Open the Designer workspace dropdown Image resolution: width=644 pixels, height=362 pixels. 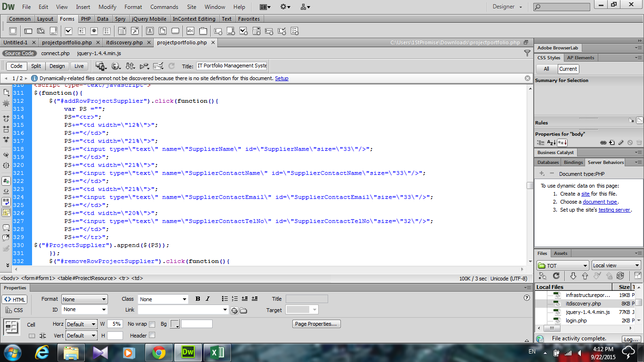507,7
